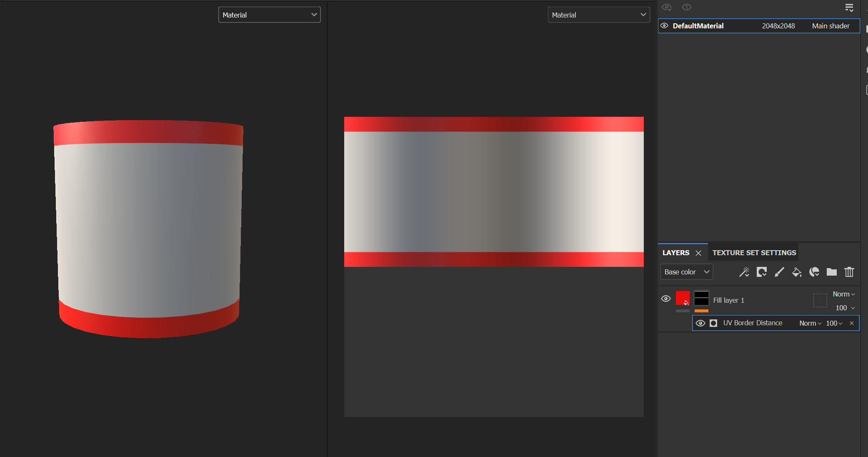Switch to Texture Set Settings tab

754,253
